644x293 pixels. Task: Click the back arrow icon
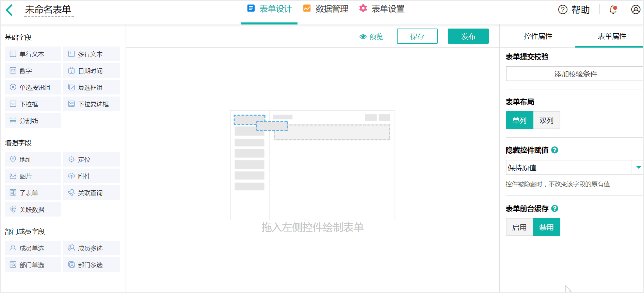tap(9, 10)
